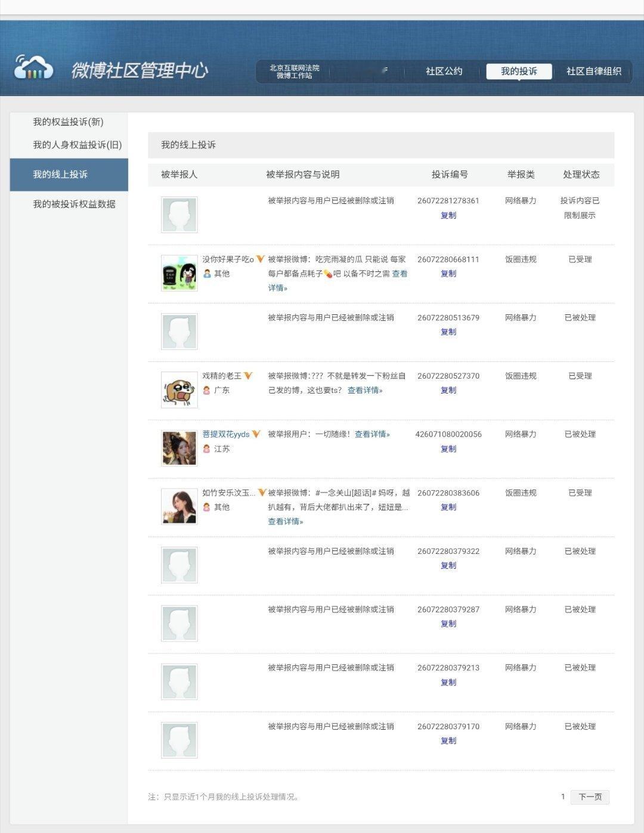The image size is (644, 833).
Task: Click 处理状态 column header
Action: pos(581,175)
